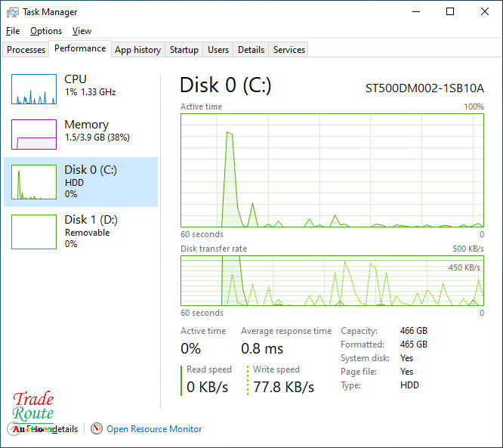Select the CPU mini graph thumbnail
Image resolution: width=503 pixels, height=448 pixels.
tap(34, 89)
